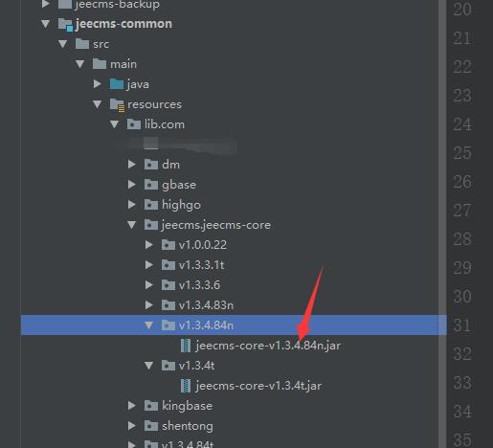Collapse the v1.3.4.84n folder
Image resolution: width=493 pixels, height=448 pixels.
click(148, 325)
